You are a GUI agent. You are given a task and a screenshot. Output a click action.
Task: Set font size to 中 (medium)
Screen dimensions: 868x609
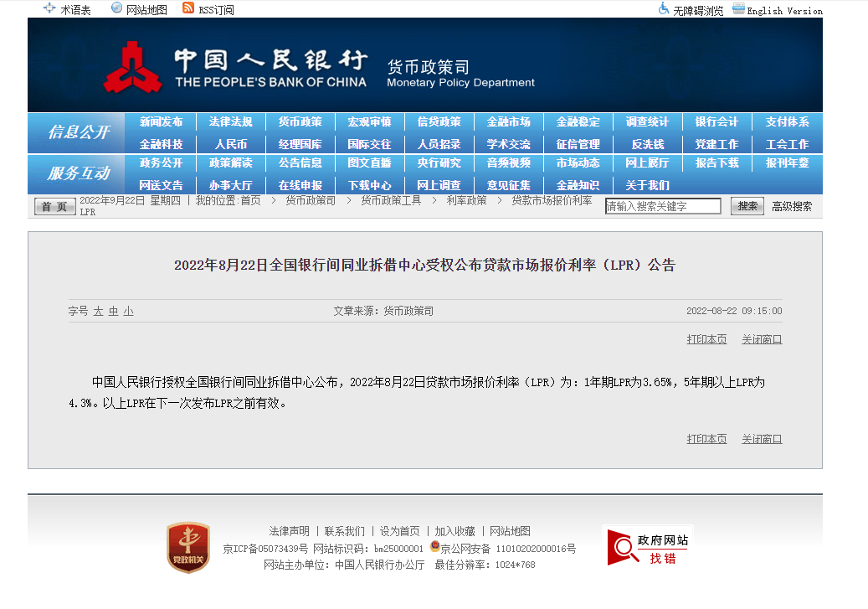click(x=114, y=312)
